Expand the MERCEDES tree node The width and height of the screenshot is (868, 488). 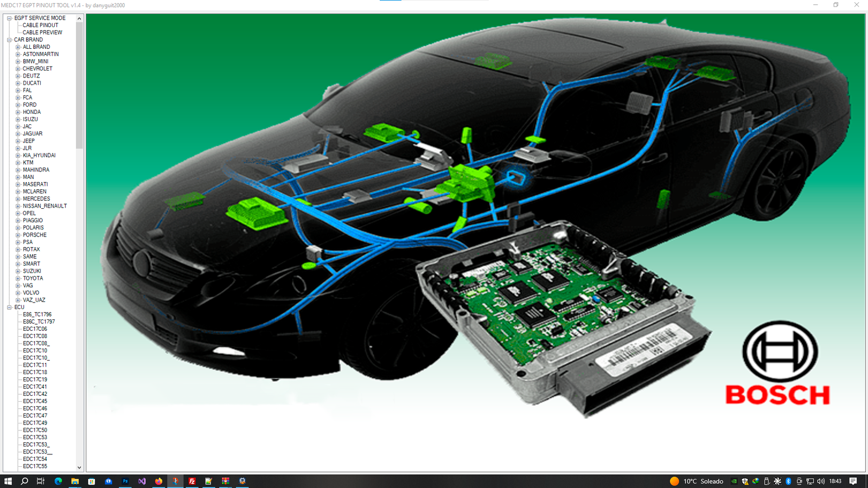18,199
